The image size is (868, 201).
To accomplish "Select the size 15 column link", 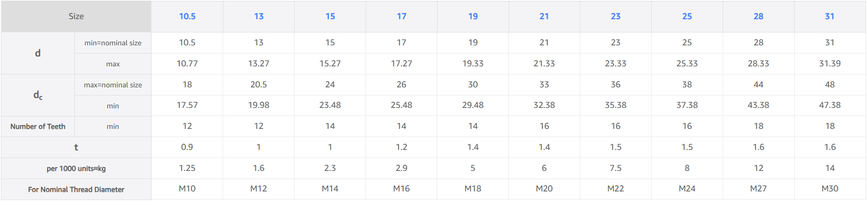I will click(x=330, y=16).
